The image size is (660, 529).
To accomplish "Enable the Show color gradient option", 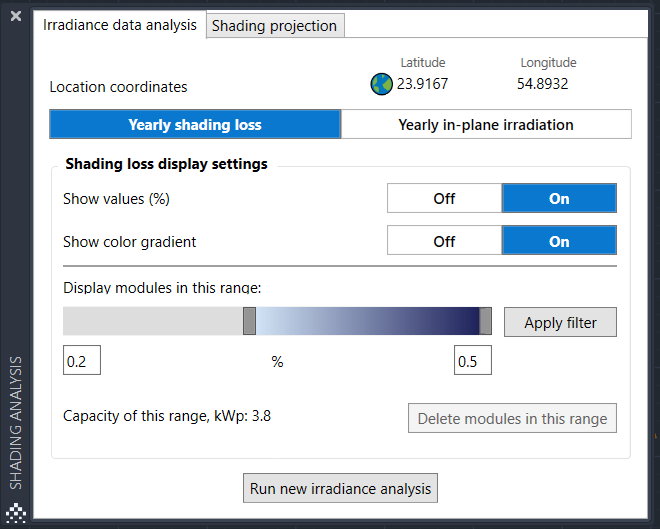I will tap(559, 241).
